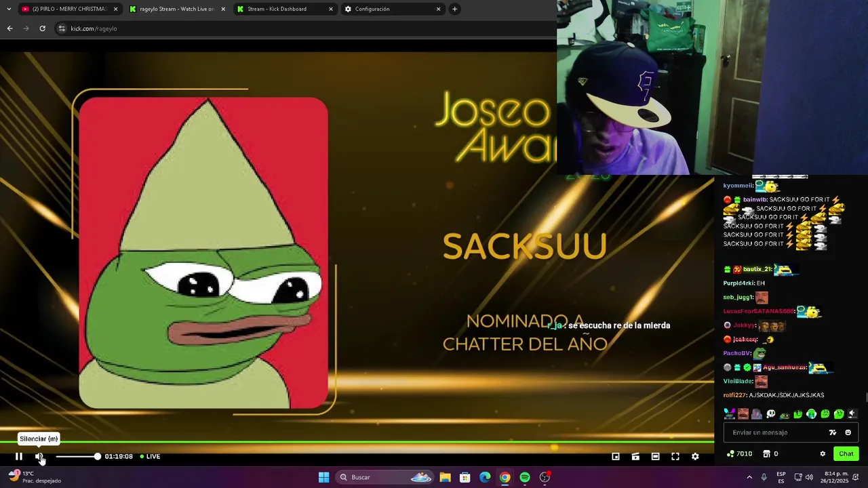Open Google Chrome from taskbar

click(505, 477)
